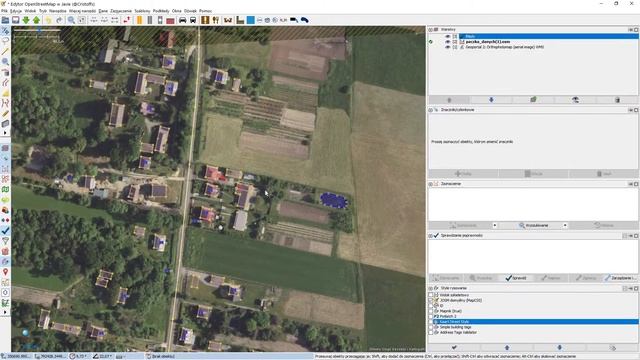Image resolution: width=640 pixels, height=360 pixels.
Task: Toggle the Validator checkmark icon in left sidebar
Action: pos(5,231)
